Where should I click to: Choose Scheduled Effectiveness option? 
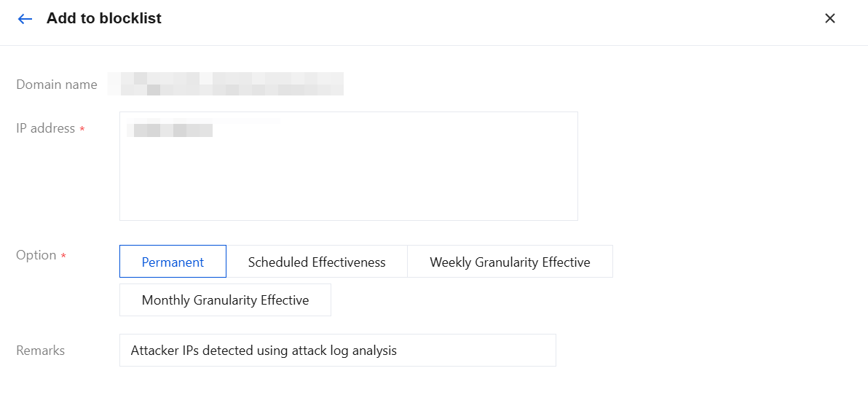317,262
